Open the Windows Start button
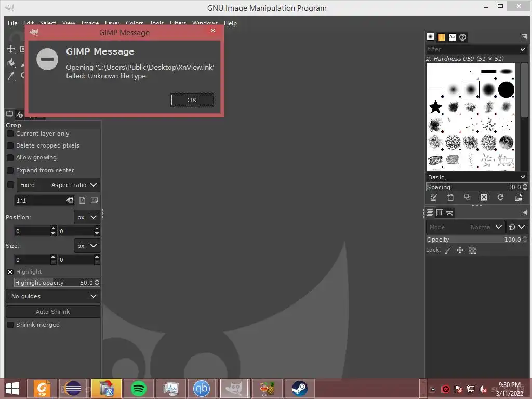 [13, 389]
